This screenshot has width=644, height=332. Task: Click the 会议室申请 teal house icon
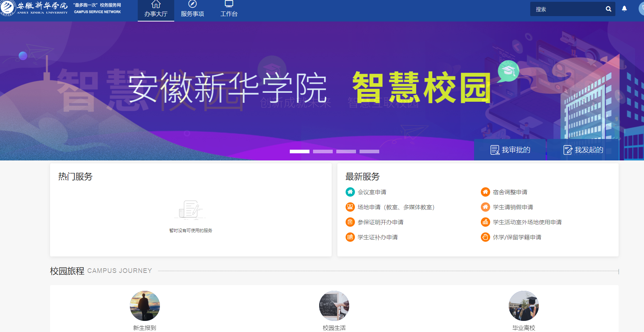[350, 192]
